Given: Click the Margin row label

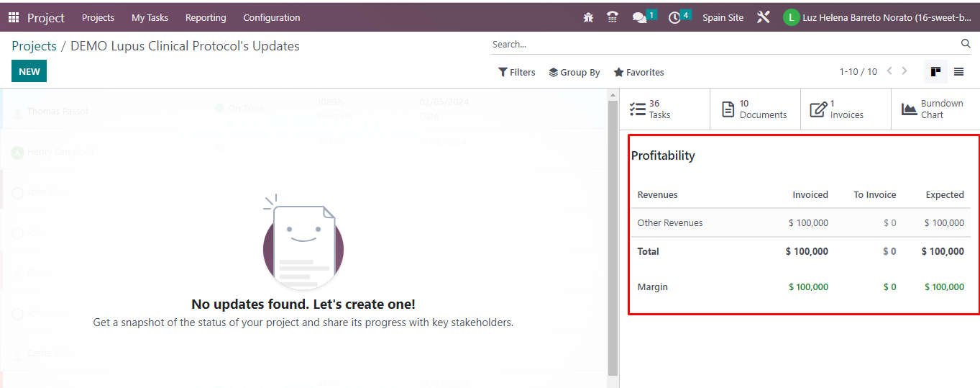Looking at the screenshot, I should tap(653, 287).
